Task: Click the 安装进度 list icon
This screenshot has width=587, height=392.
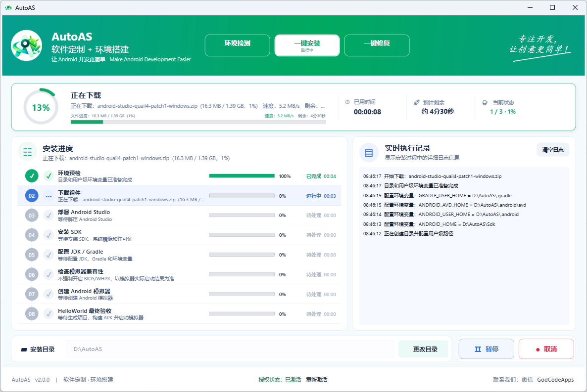Action: pos(27,152)
